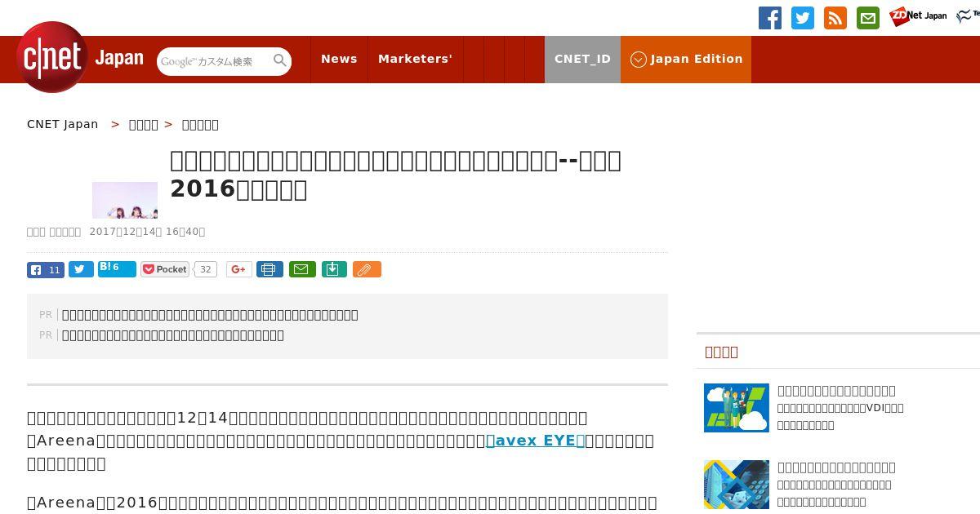The width and height of the screenshot is (980, 514).
Task: Focus the Google custom search field
Action: point(215,61)
